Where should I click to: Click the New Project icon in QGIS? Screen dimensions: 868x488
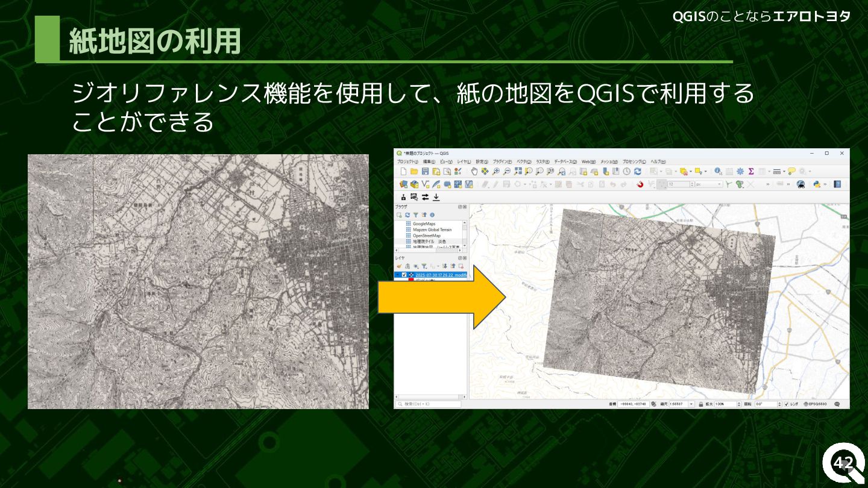coord(403,171)
